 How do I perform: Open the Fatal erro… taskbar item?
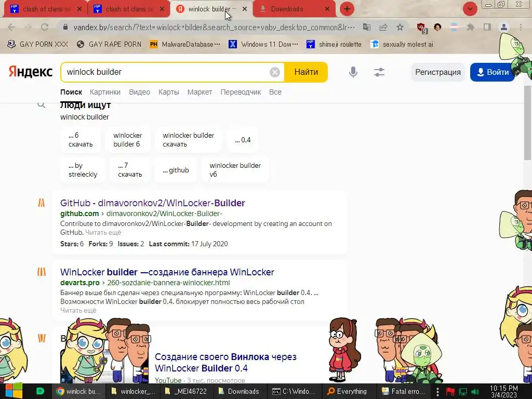pos(403,391)
